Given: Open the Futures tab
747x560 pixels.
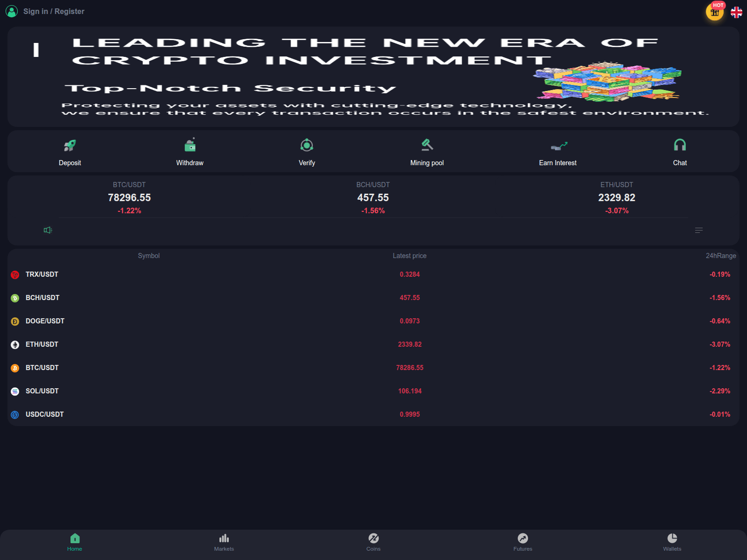Looking at the screenshot, I should [523, 543].
